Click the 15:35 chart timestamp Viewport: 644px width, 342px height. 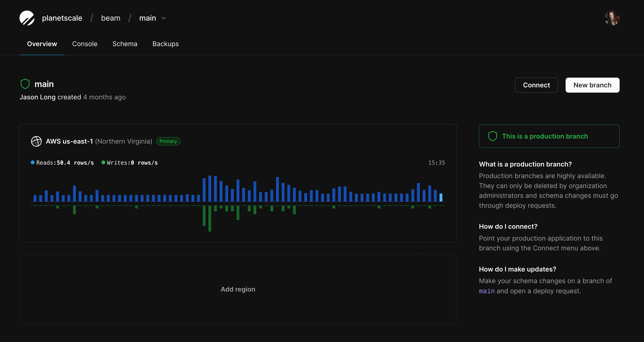(437, 163)
